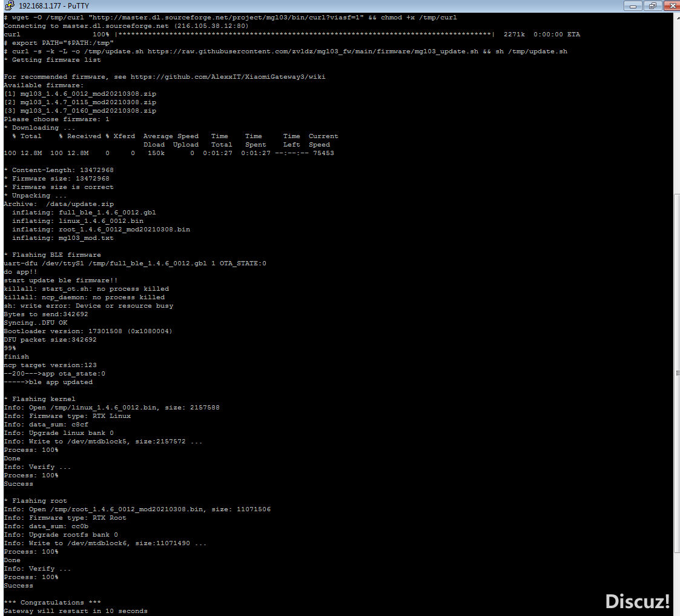The image size is (680, 616).
Task: Click 'Info: Firmware type: RTX Root' line
Action: (x=65, y=518)
